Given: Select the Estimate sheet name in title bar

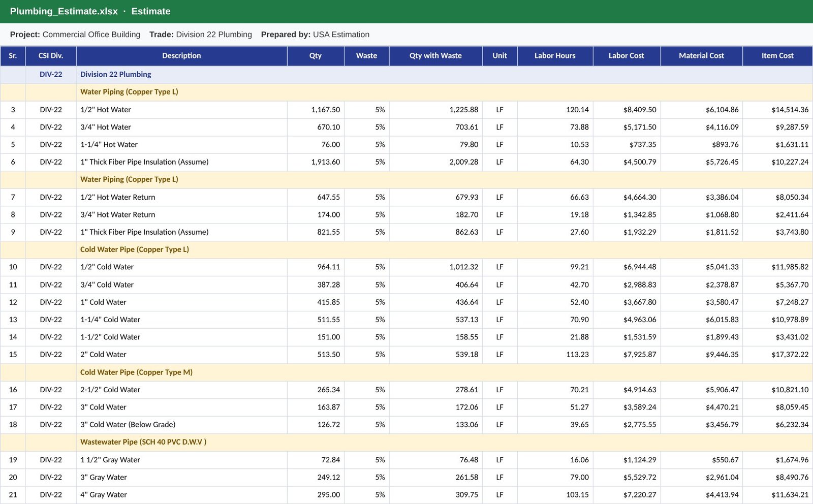Looking at the screenshot, I should point(151,11).
